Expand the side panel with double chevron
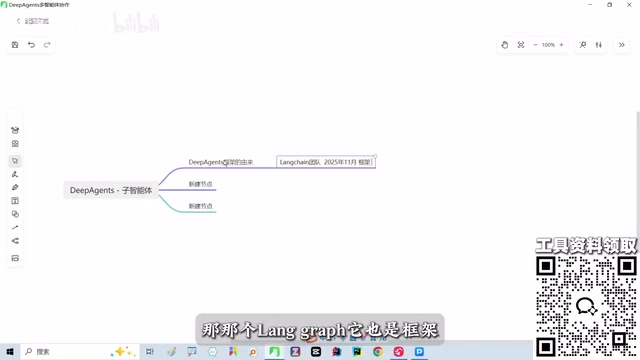Image resolution: width=640 pixels, height=360 pixels. click(622, 45)
